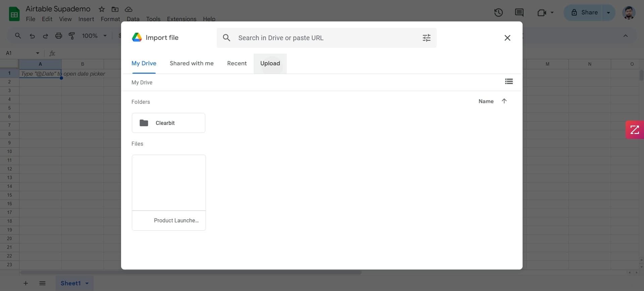
Task: Open the comments panel icon
Action: tap(519, 13)
